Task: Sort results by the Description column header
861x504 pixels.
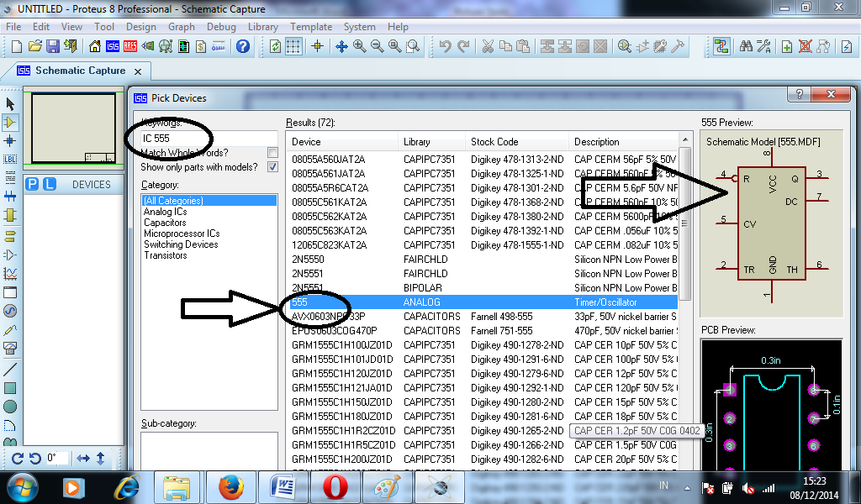Action: pyautogui.click(x=623, y=142)
